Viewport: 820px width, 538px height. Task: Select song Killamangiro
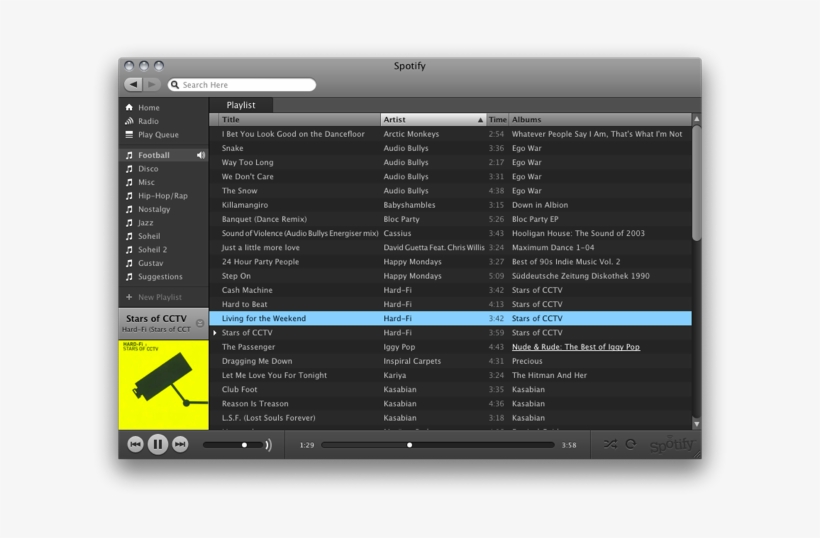point(450,205)
